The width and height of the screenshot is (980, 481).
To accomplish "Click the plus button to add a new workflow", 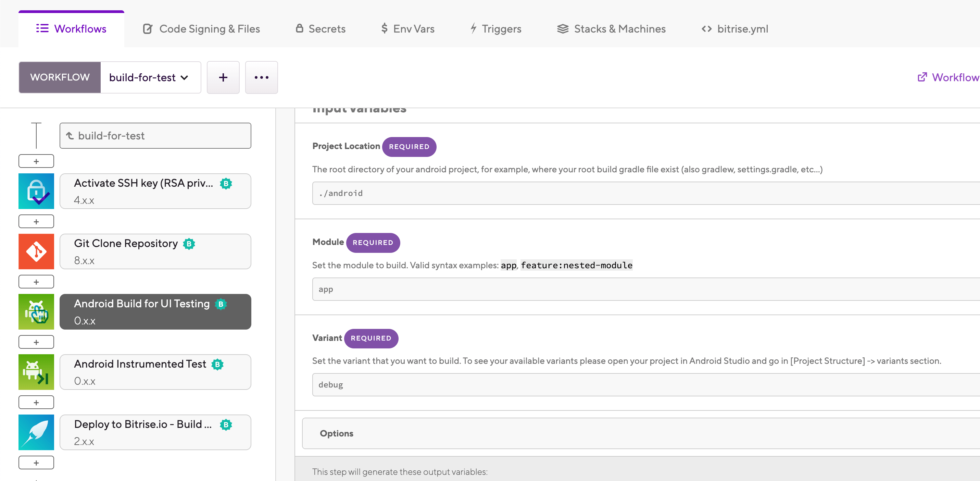I will (x=223, y=77).
